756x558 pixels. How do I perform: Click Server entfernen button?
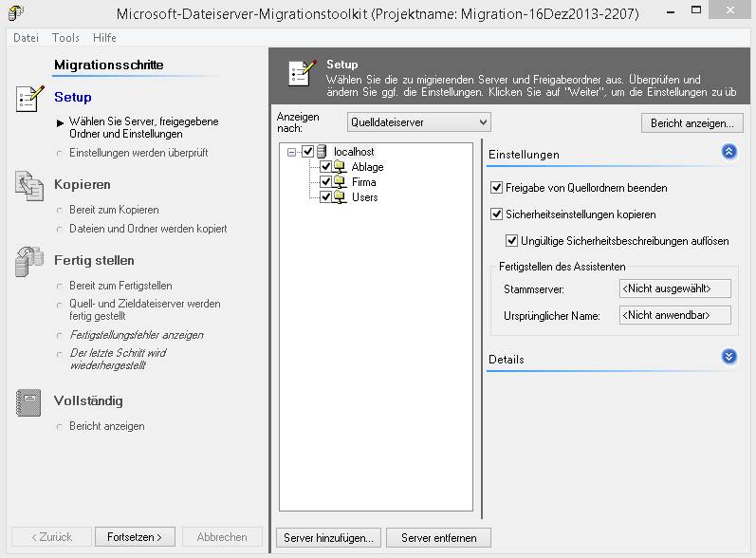coord(439,538)
